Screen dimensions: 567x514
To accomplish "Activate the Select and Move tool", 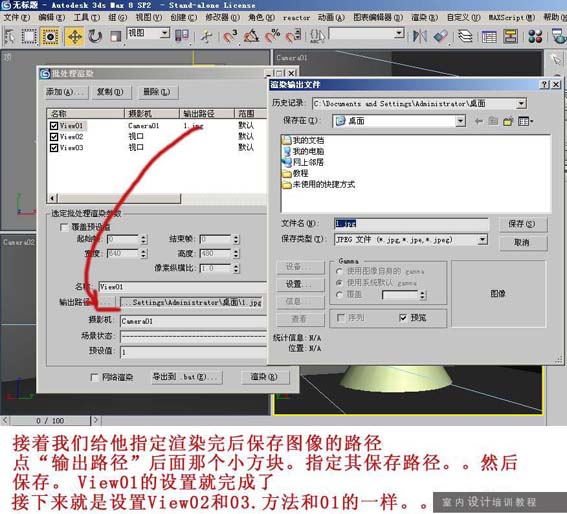I will (x=74, y=37).
